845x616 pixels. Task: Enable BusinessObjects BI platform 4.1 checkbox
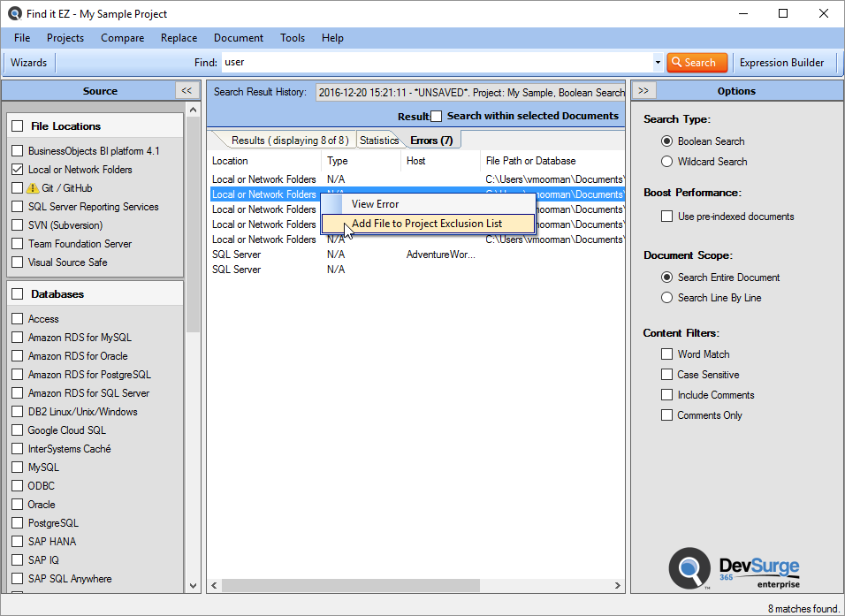tap(18, 151)
